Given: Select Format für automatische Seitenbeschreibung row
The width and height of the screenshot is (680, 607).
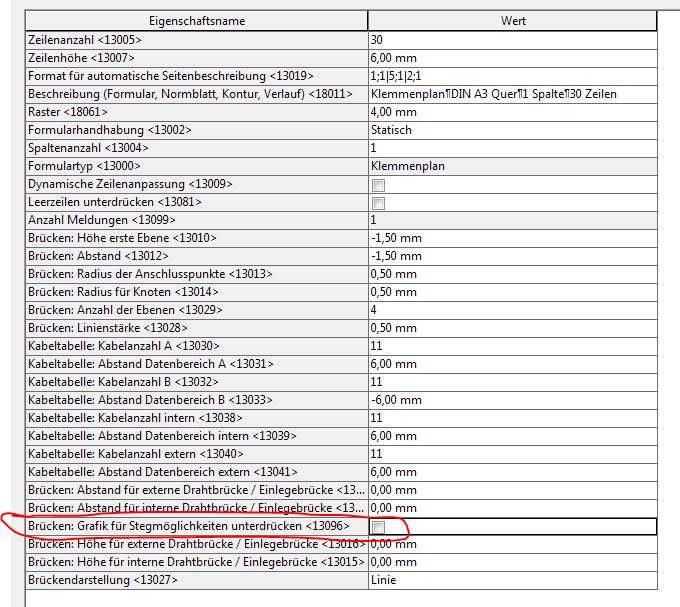Looking at the screenshot, I should point(197,76).
